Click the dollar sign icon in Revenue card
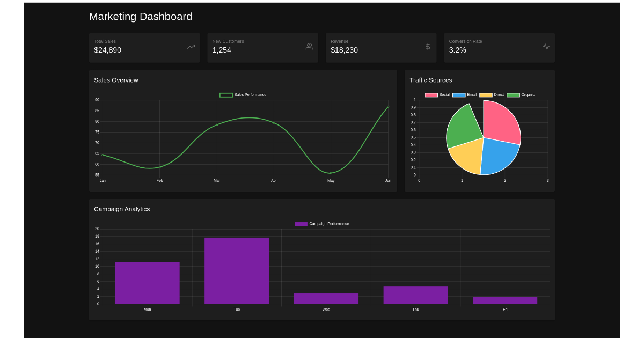 point(428,47)
